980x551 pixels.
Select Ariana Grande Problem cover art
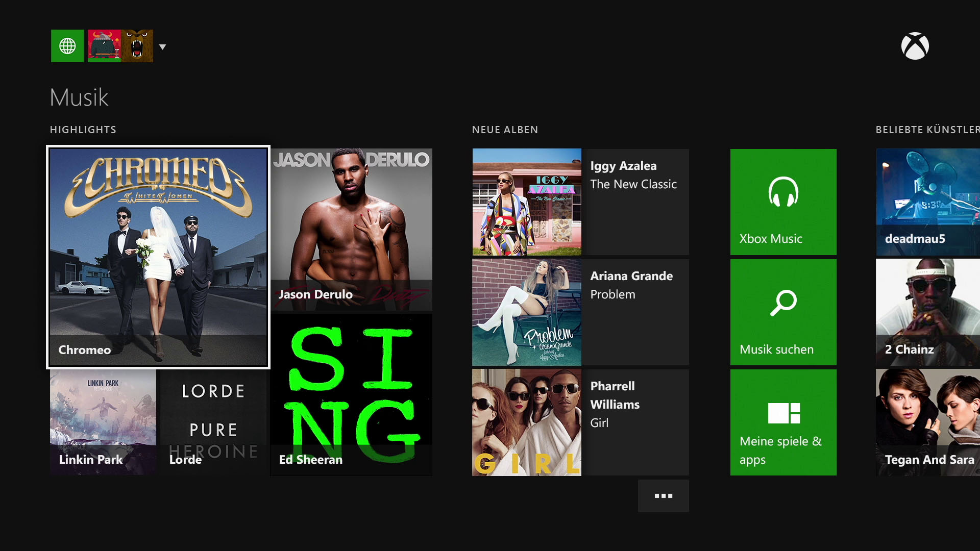527,312
